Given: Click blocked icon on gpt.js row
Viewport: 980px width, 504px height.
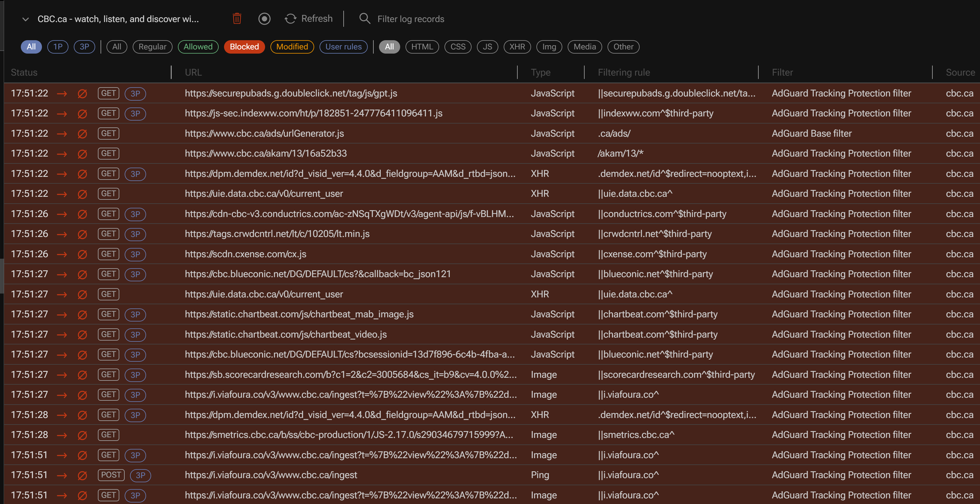Looking at the screenshot, I should (x=82, y=94).
